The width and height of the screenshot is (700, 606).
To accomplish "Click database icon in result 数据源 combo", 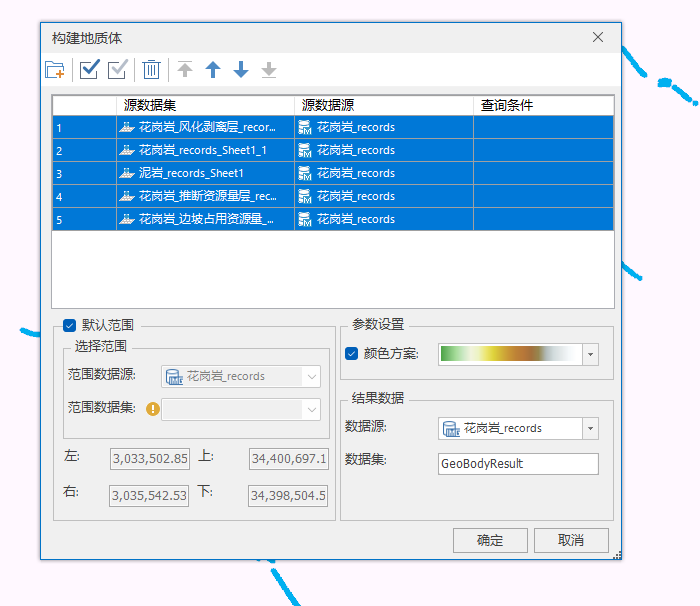I will 451,429.
